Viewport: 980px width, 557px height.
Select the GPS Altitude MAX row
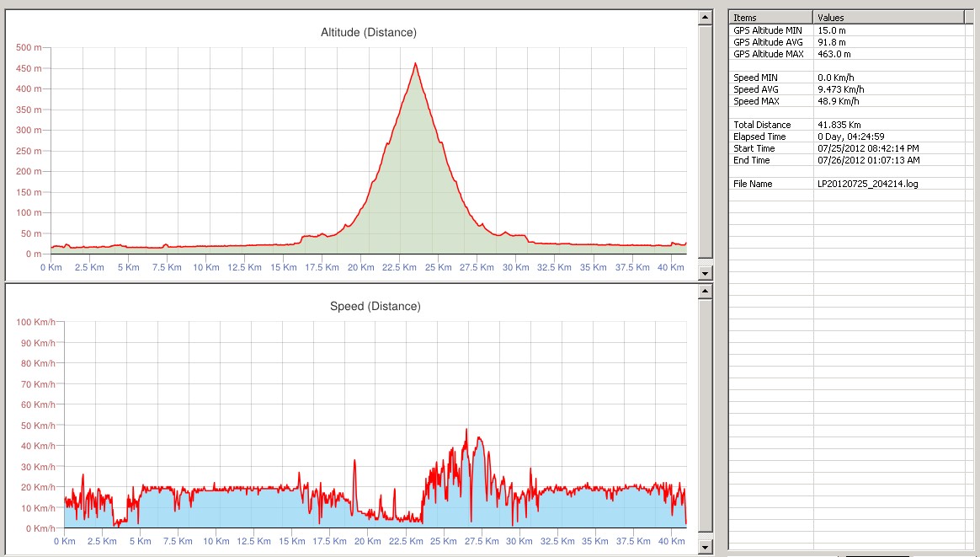tap(769, 54)
